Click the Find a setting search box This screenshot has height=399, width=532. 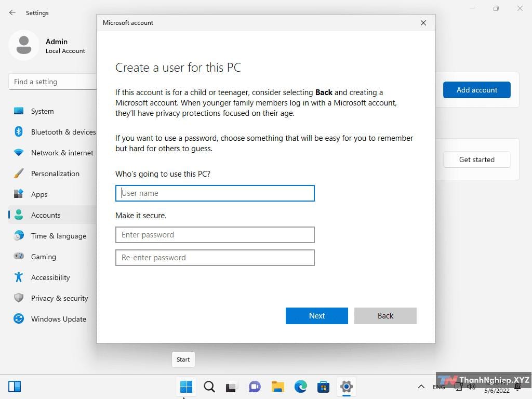tap(52, 82)
